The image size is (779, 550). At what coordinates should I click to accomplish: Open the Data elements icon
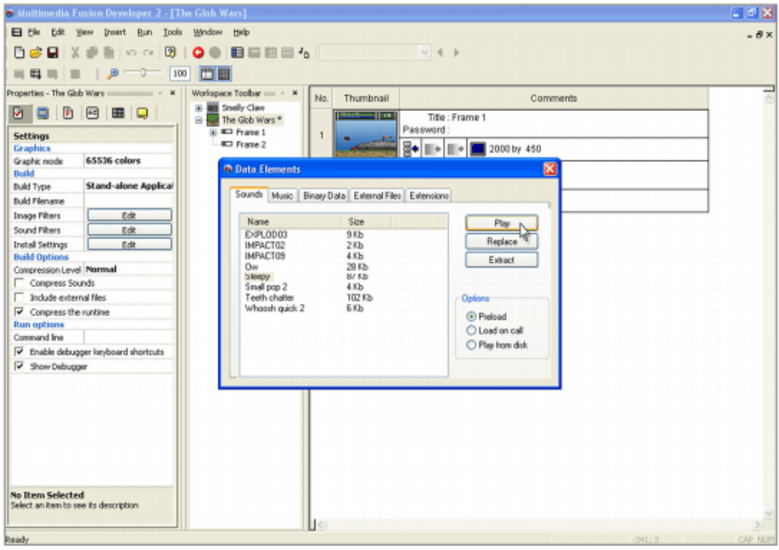[x=304, y=53]
